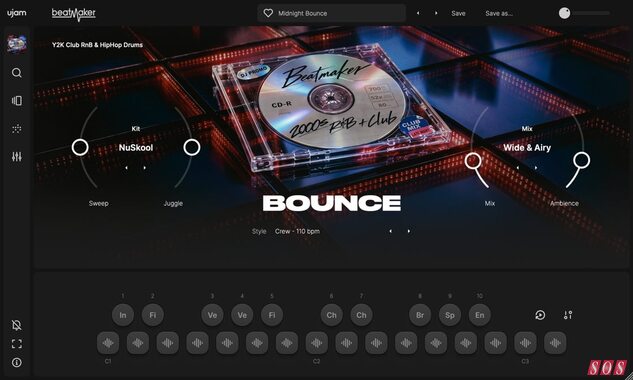The height and width of the screenshot is (380, 633).
Task: Click the Save button
Action: coord(458,13)
